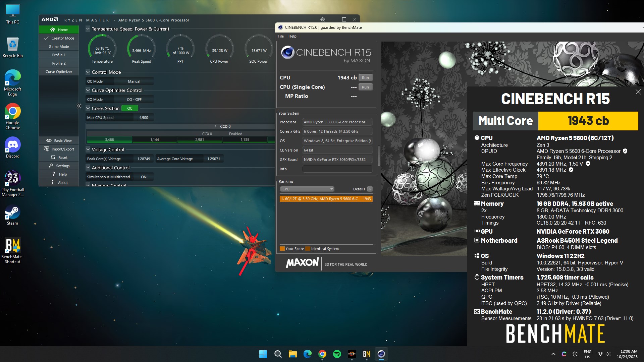Open the Help question mark item
Image resolution: width=644 pixels, height=362 pixels.
click(x=59, y=174)
